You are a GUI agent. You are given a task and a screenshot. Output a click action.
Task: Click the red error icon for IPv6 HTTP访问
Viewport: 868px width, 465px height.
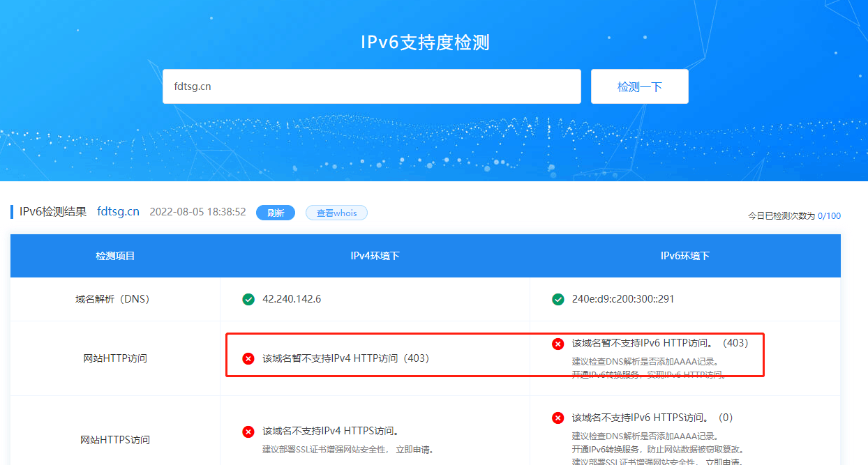click(558, 343)
